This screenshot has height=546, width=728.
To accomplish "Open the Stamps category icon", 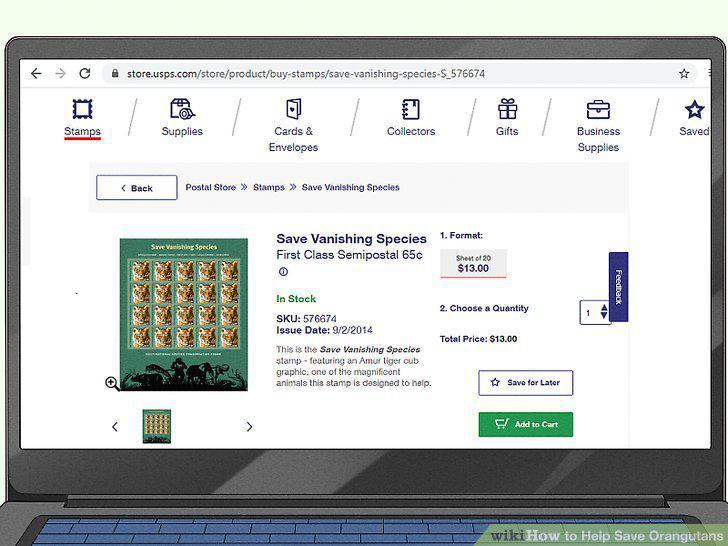I will (82, 109).
